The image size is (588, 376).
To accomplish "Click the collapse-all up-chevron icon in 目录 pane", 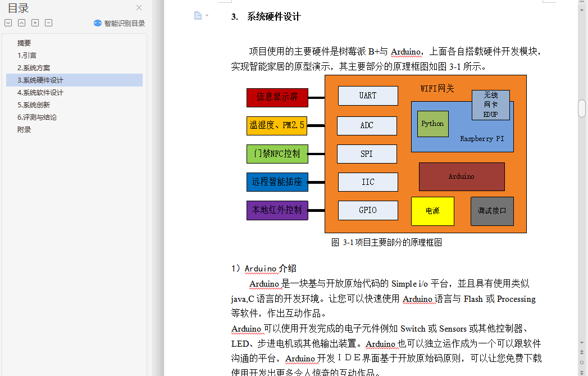I will [x=22, y=23].
